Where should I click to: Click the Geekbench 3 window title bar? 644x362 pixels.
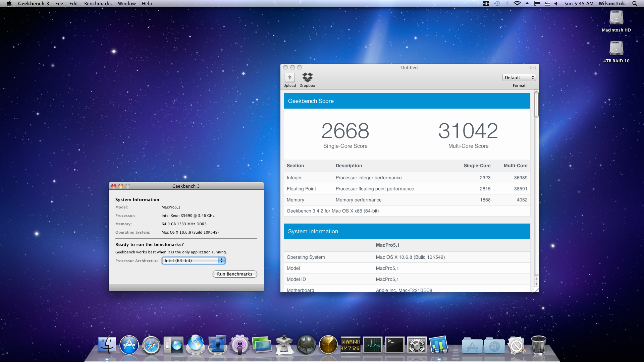(186, 186)
